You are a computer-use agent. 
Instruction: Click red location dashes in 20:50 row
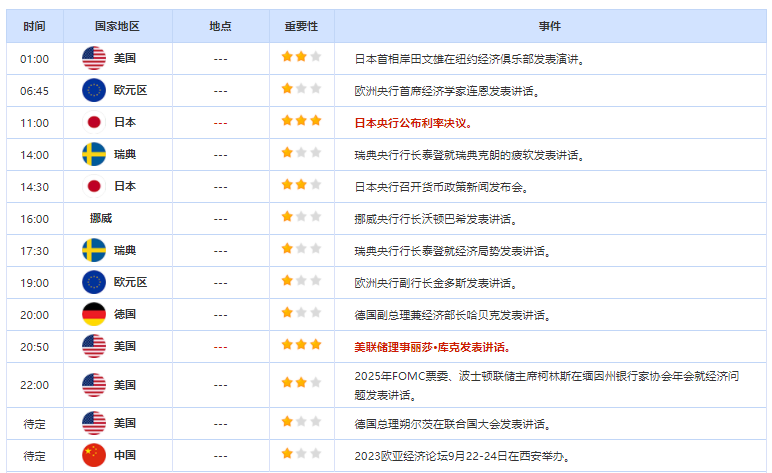click(x=220, y=347)
